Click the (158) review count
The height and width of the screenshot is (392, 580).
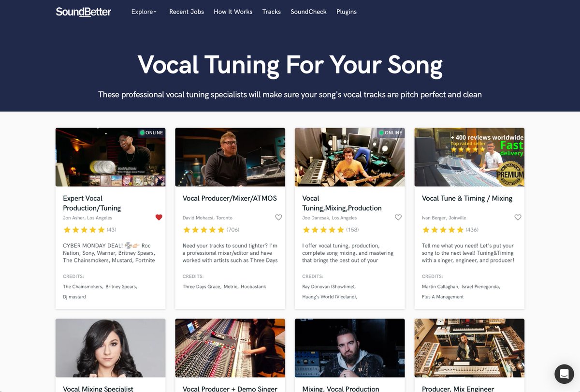(x=352, y=230)
